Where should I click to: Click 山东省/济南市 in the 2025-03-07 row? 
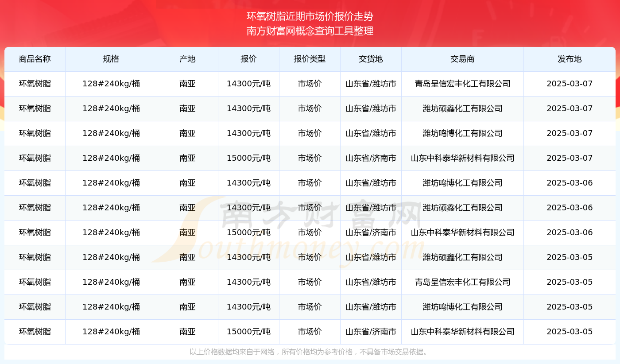click(371, 158)
